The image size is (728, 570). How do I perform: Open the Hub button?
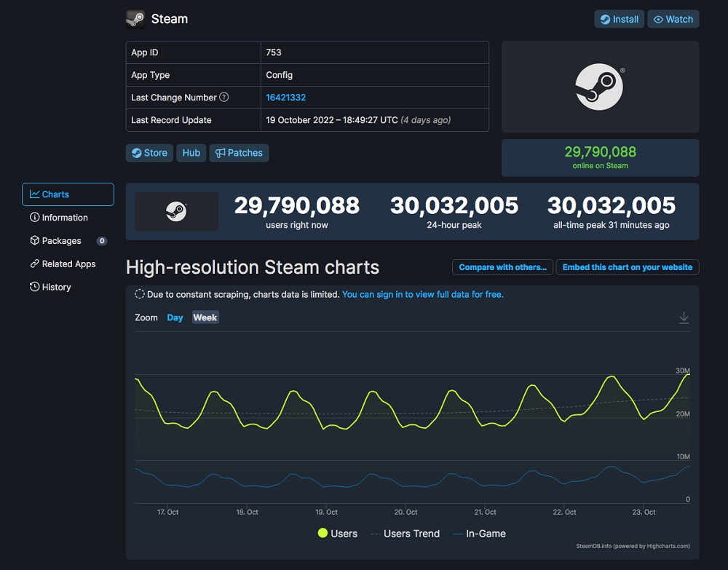point(191,153)
